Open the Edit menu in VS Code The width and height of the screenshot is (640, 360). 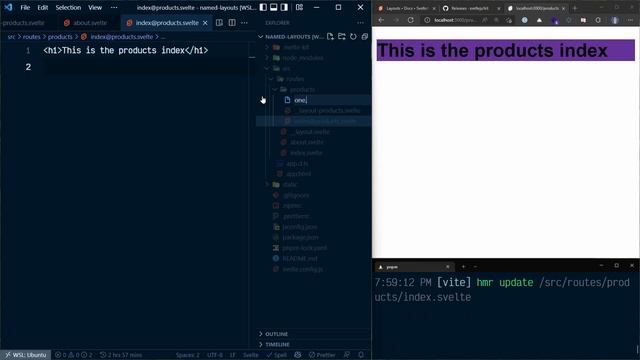(x=42, y=7)
